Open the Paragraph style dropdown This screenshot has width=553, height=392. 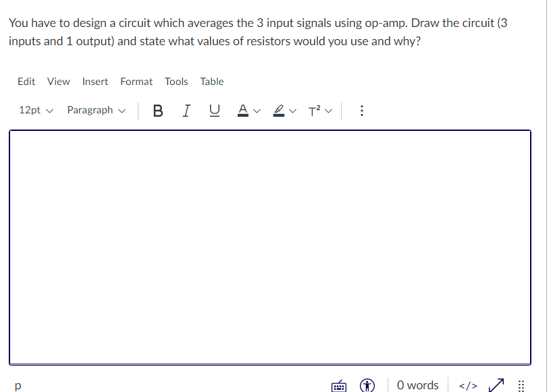(x=96, y=111)
